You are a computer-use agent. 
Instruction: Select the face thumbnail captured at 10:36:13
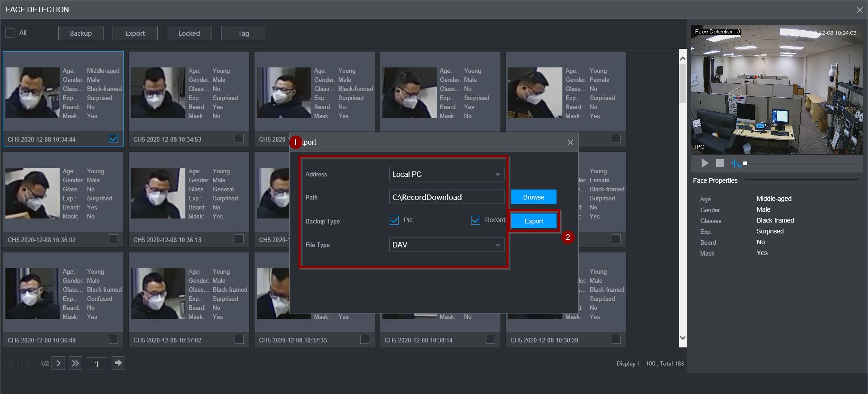158,193
